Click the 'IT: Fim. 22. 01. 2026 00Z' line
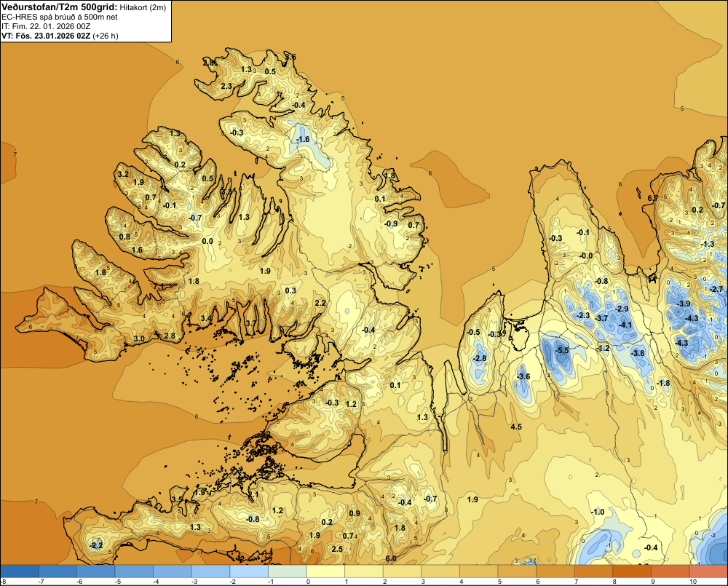728x586 pixels. click(x=46, y=26)
